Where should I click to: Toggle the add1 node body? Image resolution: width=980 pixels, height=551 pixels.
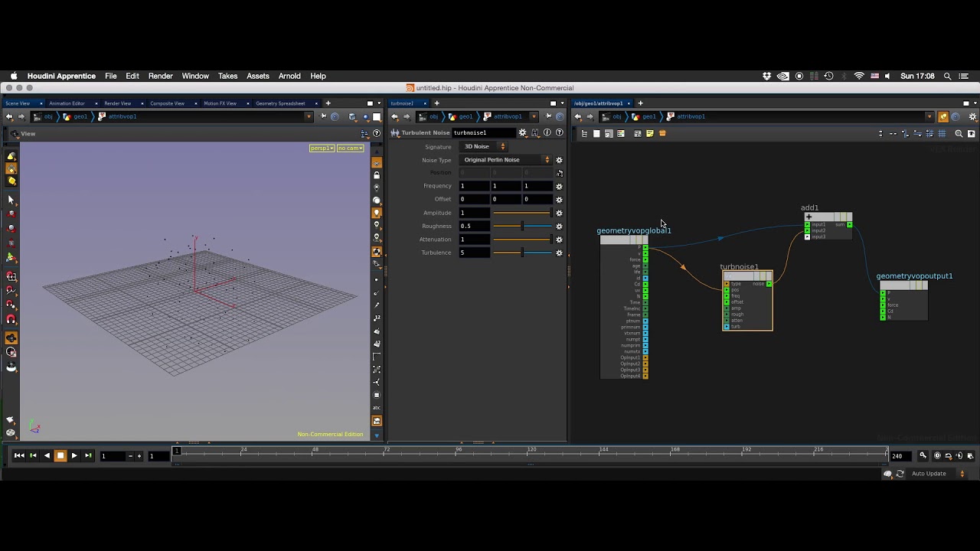point(828,217)
